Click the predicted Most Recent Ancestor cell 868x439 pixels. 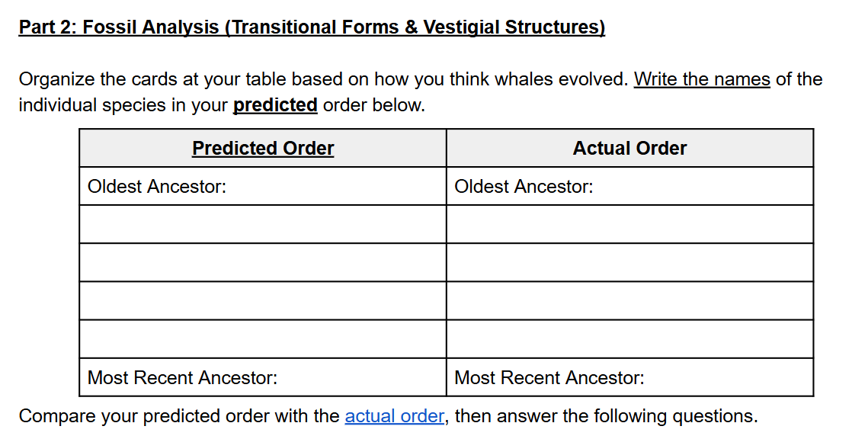tap(263, 377)
